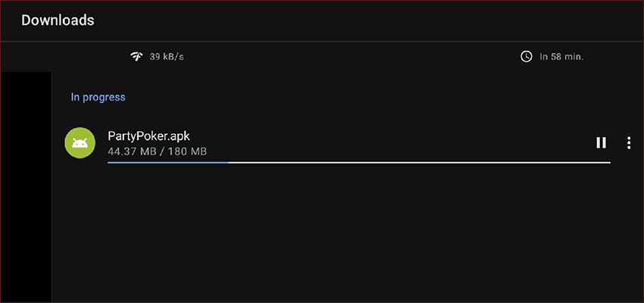Click the black left sidebar panel

26,187
